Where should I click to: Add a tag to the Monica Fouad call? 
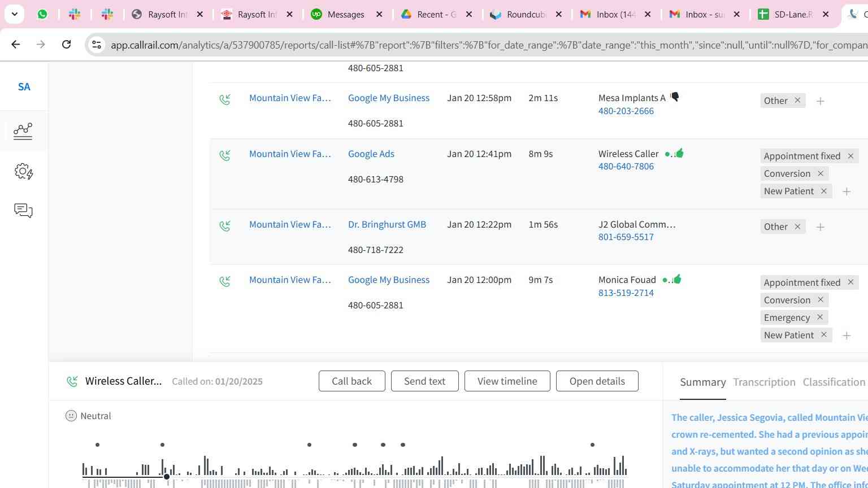click(x=847, y=335)
